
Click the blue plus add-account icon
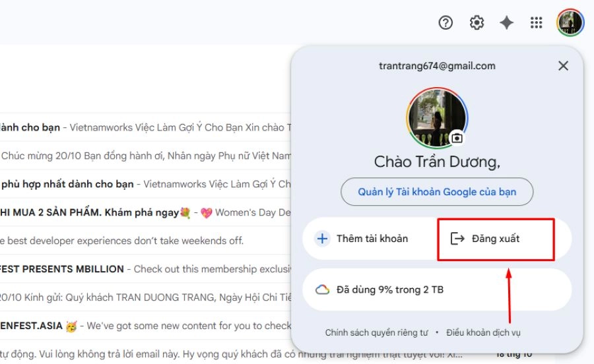[x=322, y=238]
